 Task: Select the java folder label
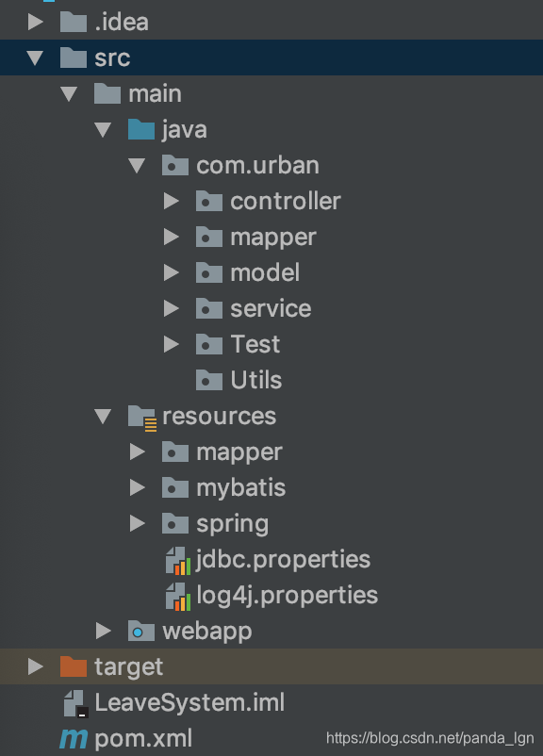(185, 131)
